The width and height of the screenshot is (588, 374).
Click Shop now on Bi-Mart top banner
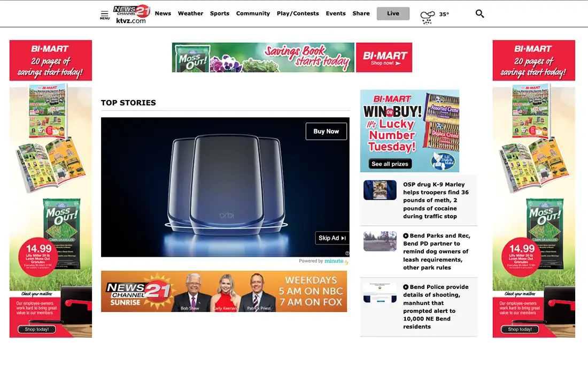pos(386,63)
